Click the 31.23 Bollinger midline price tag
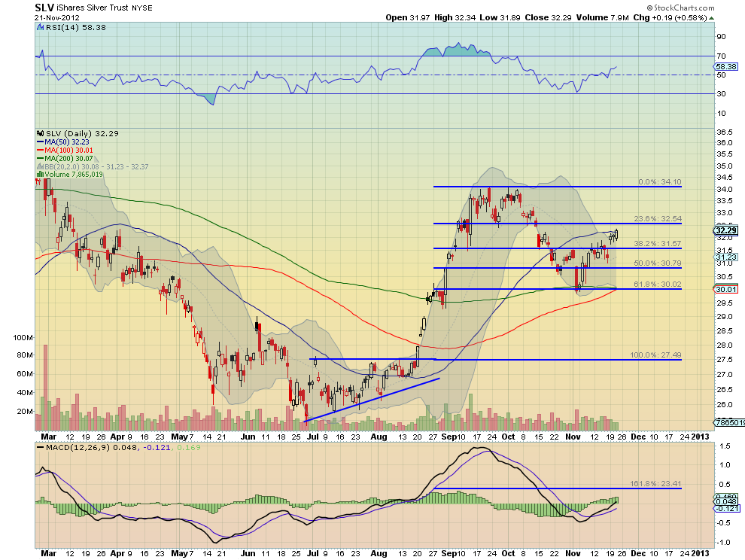The width and height of the screenshot is (745, 560). click(726, 257)
